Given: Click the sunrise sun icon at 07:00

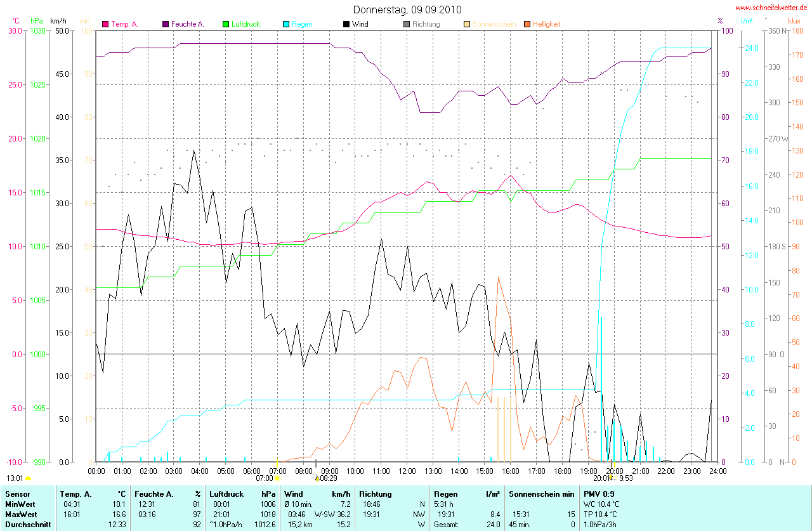Looking at the screenshot, I should (277, 478).
